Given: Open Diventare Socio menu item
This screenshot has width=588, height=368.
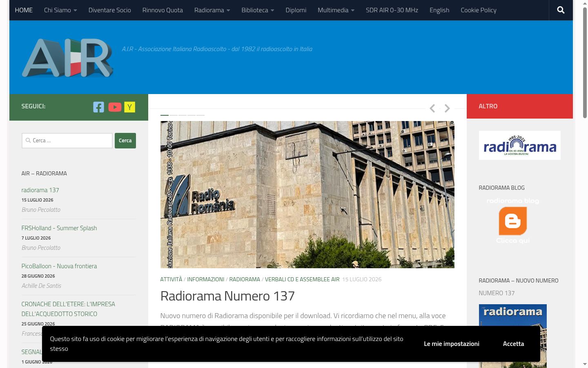Looking at the screenshot, I should (110, 10).
